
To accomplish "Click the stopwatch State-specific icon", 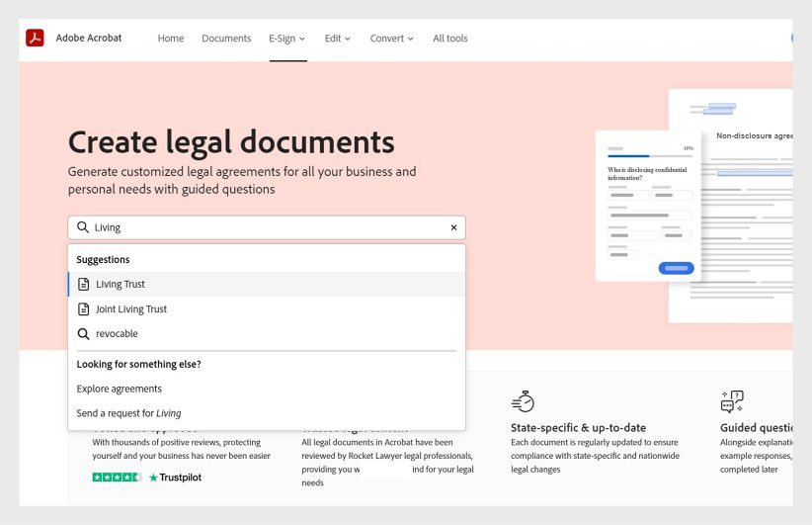I will pyautogui.click(x=523, y=401).
